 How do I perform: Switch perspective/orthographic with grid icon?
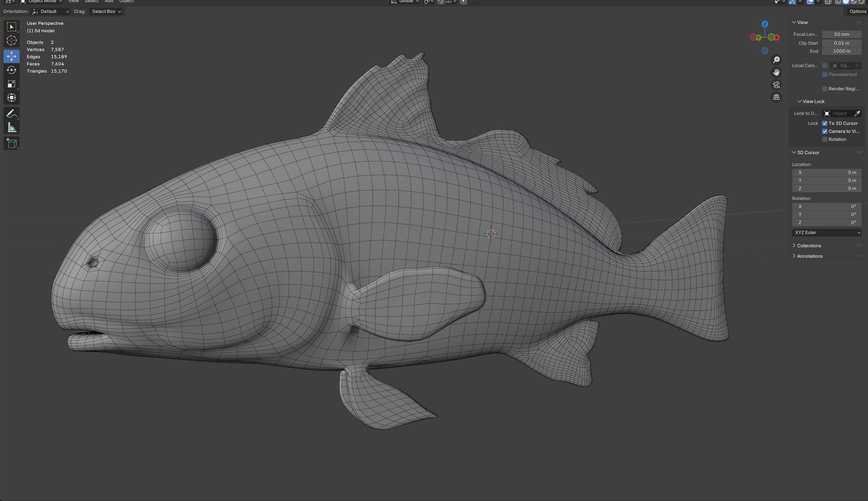point(776,97)
